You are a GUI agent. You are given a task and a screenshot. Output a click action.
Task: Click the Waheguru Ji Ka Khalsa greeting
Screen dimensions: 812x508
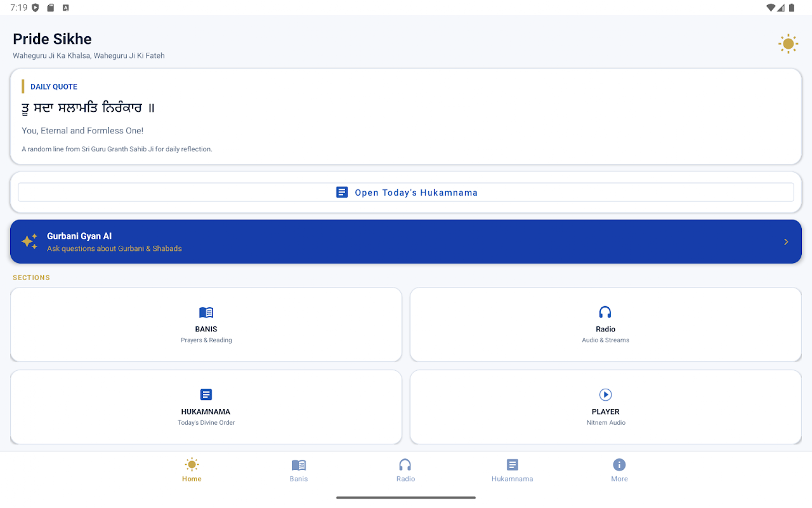[x=89, y=56]
